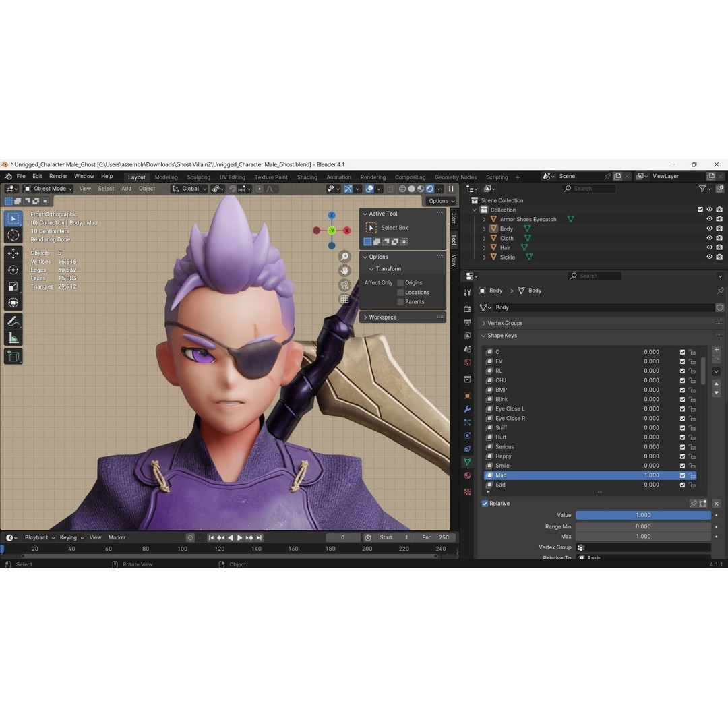Hide the Hair object in viewport

click(709, 247)
